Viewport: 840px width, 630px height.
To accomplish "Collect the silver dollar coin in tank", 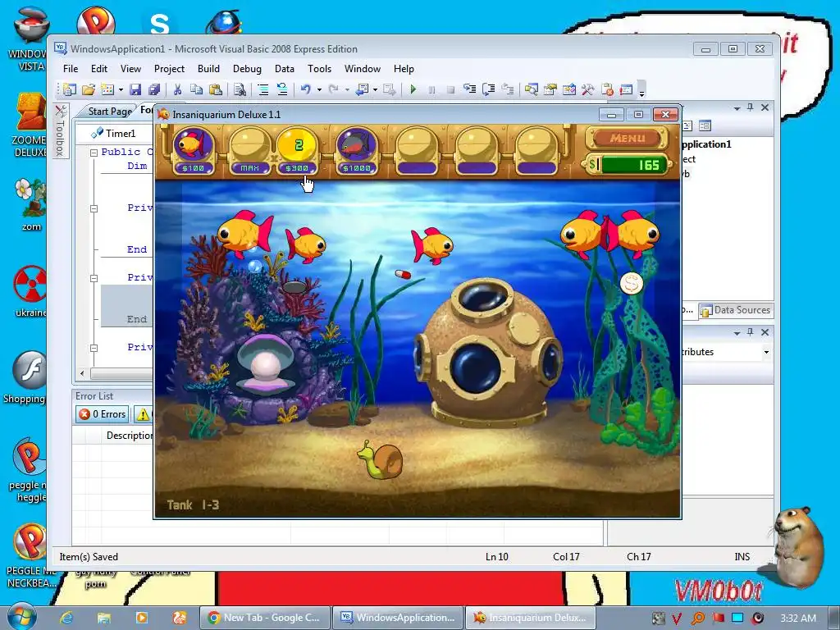I will [631, 283].
